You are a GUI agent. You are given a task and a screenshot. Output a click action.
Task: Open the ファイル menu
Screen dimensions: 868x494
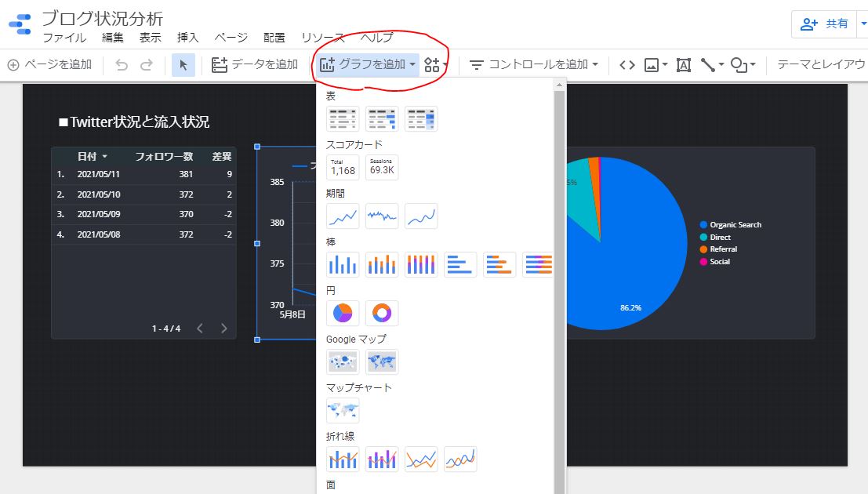point(64,38)
